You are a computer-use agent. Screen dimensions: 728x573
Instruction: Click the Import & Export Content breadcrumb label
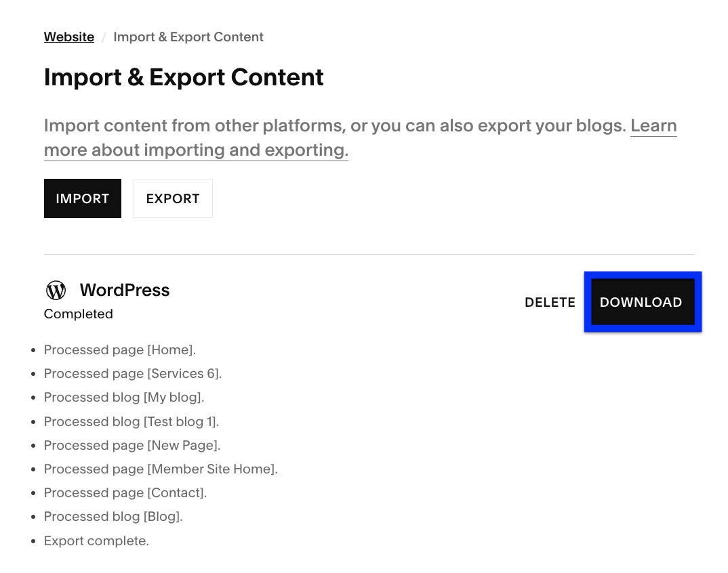click(x=188, y=37)
